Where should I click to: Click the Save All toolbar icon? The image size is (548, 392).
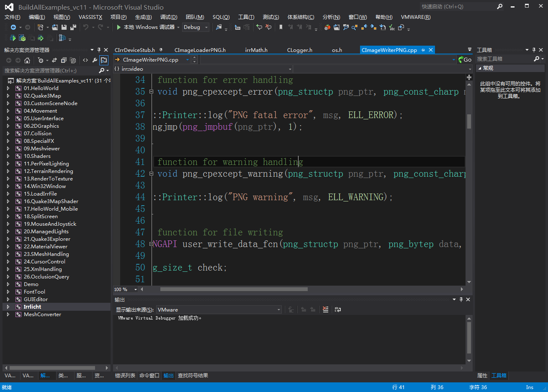[73, 27]
